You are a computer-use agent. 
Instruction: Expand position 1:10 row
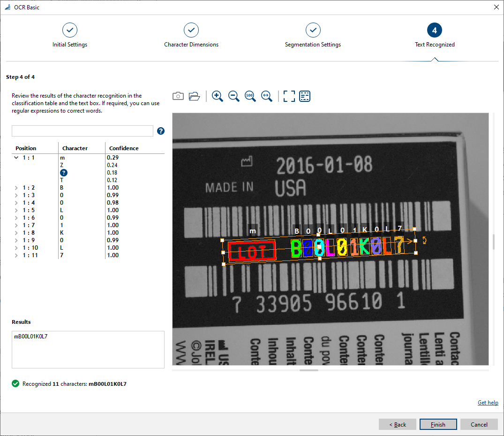point(16,248)
